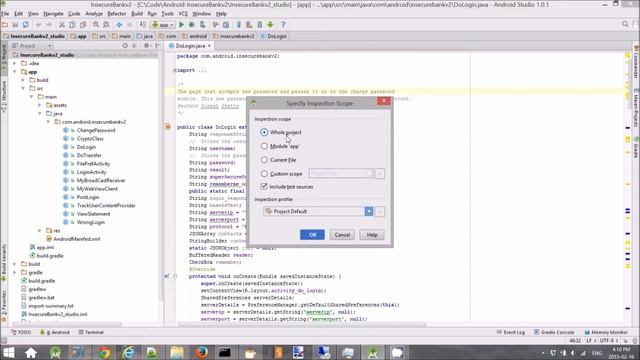Open the Terminal tool window tab

(x=91, y=332)
